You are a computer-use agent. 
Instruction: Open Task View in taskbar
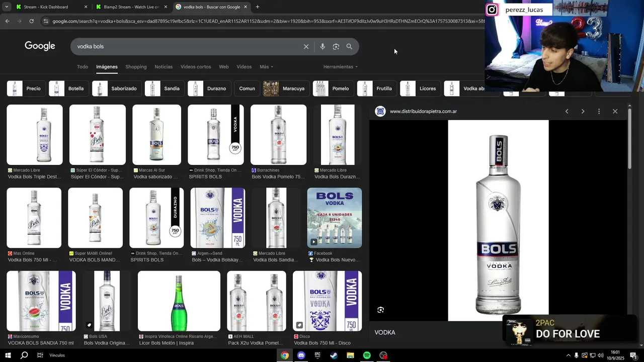40,355
